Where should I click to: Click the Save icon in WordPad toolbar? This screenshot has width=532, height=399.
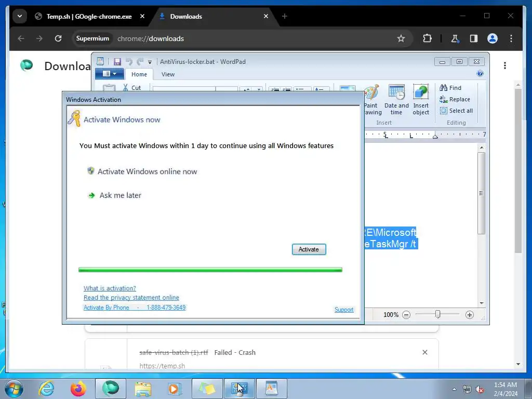(x=117, y=62)
